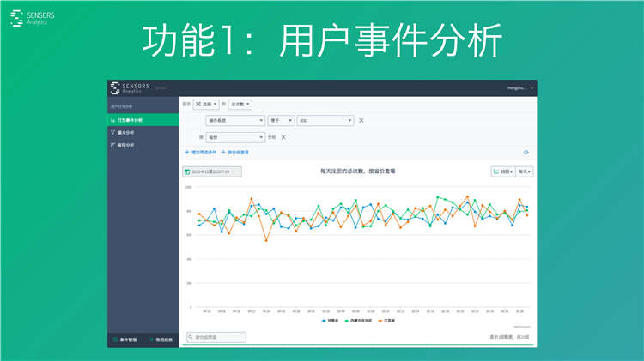644x361 pixels.
Task: Click the group search field below chart
Action: click(x=216, y=337)
